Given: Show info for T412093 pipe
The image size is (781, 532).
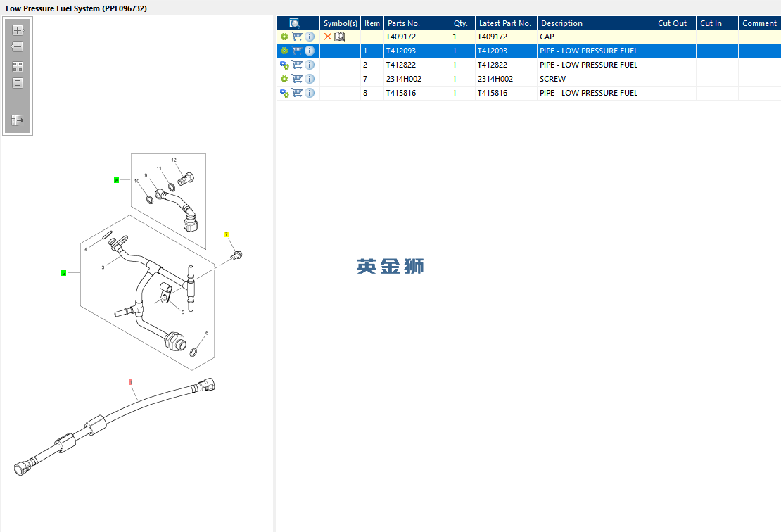Looking at the screenshot, I should pyautogui.click(x=310, y=50).
